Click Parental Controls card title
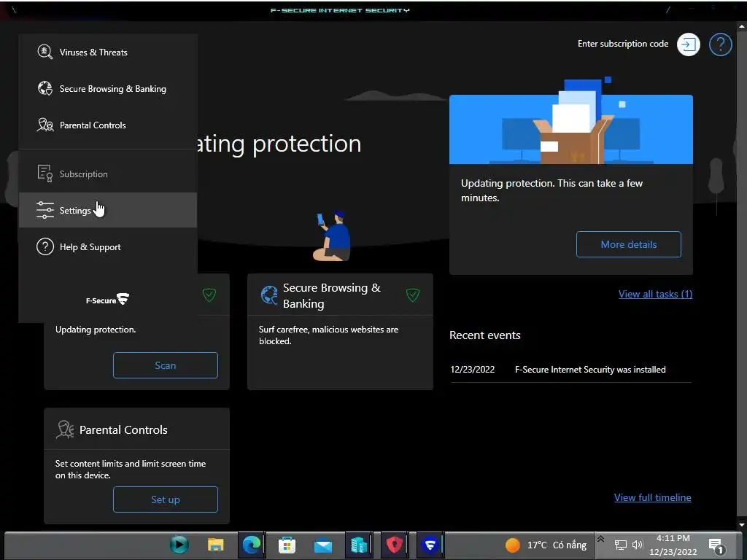Viewport: 747px width, 560px height. (123, 429)
